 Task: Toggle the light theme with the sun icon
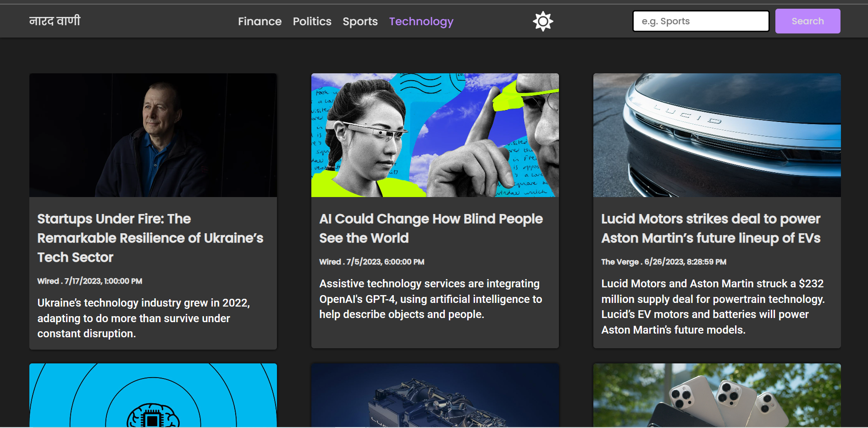coord(543,21)
